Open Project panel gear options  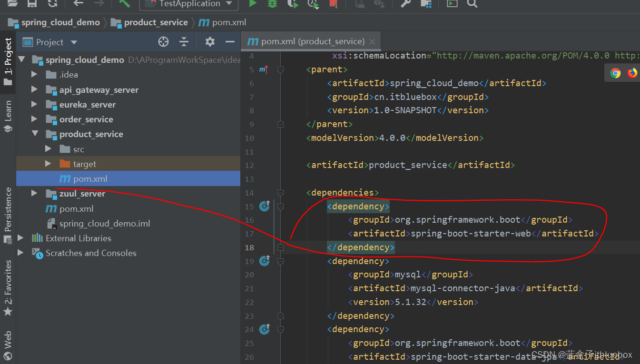tap(210, 42)
